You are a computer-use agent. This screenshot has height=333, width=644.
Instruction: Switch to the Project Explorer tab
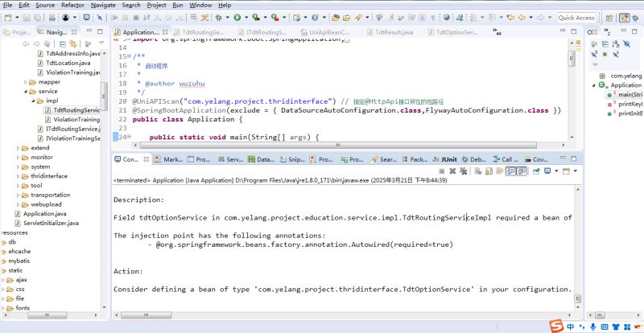(x=17, y=32)
